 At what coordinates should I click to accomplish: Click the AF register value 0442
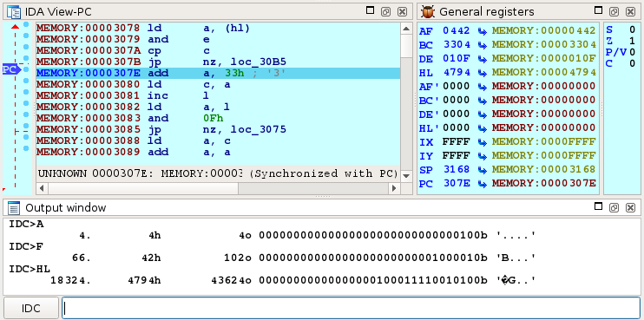(456, 30)
